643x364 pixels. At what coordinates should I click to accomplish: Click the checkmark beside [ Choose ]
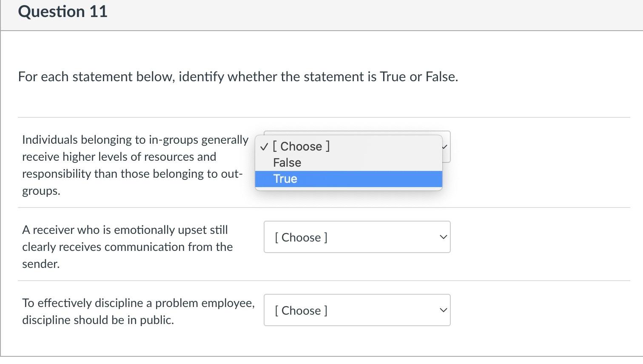coord(264,146)
